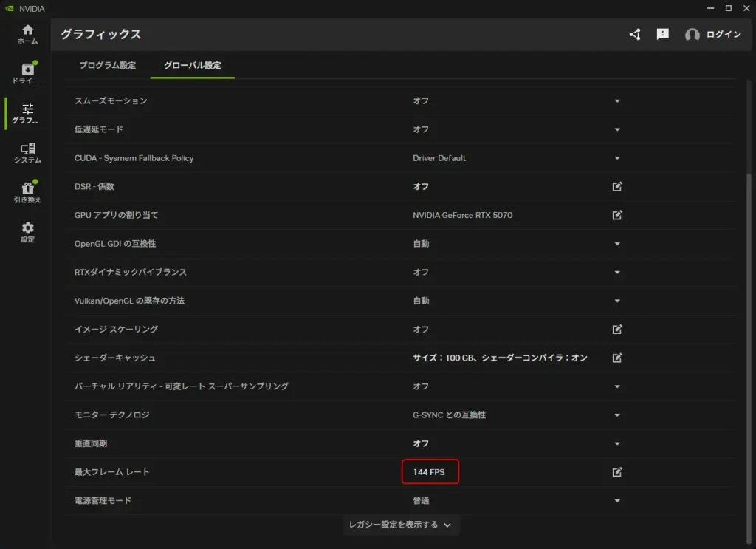Click the DSR - 係数 label
The width and height of the screenshot is (756, 549).
(x=94, y=186)
